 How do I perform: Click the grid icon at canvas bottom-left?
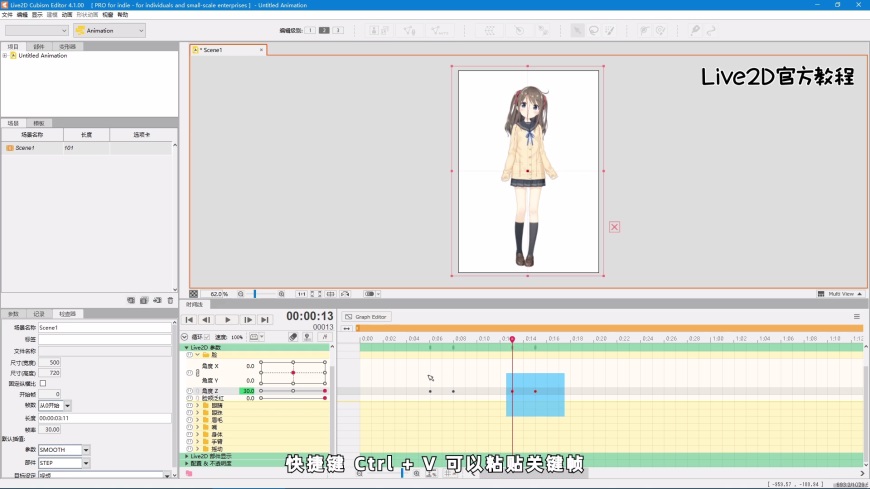click(194, 294)
